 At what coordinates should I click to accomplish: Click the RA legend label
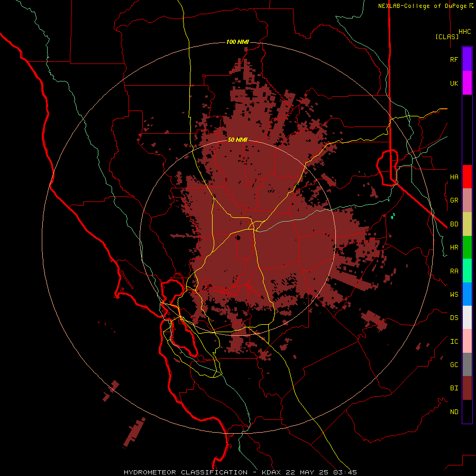[x=454, y=271]
